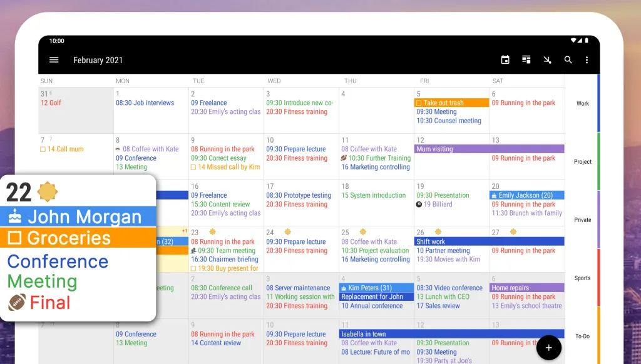The image size is (641, 364).
Task: Open the February 2021 month selector
Action: (x=98, y=61)
